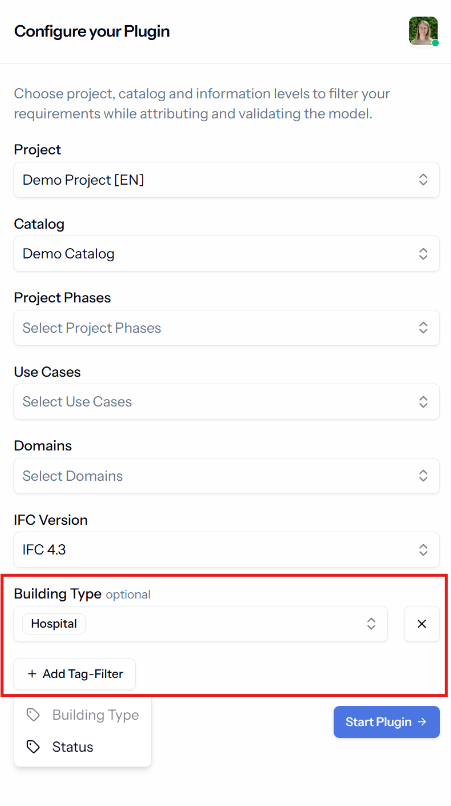451x806 pixels.
Task: Open the Select Domains dropdown
Action: 226,475
